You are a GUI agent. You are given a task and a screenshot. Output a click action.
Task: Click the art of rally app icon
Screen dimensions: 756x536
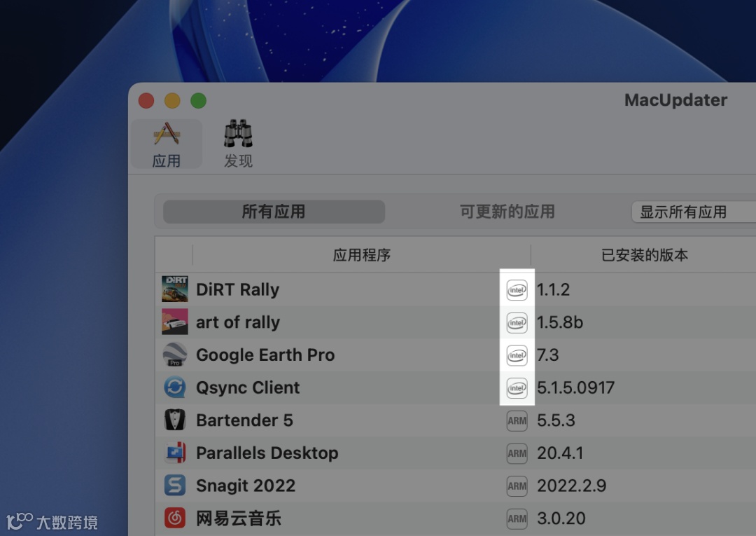174,322
